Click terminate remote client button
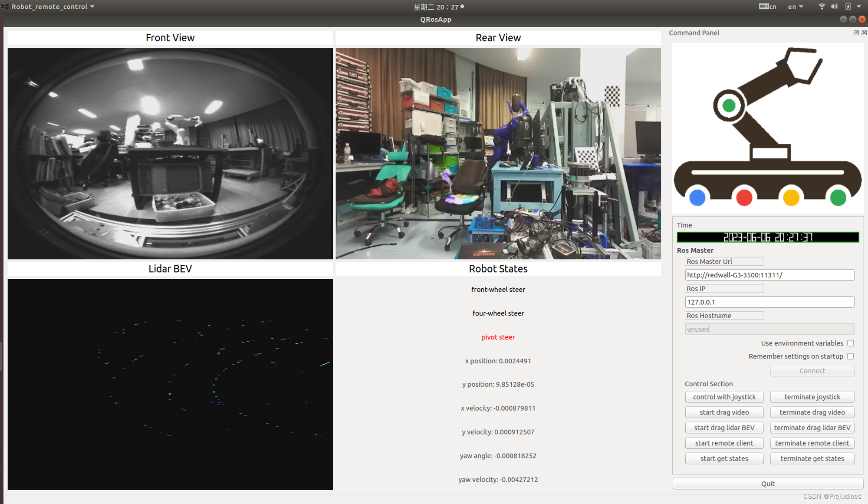The image size is (868, 504). tap(812, 443)
